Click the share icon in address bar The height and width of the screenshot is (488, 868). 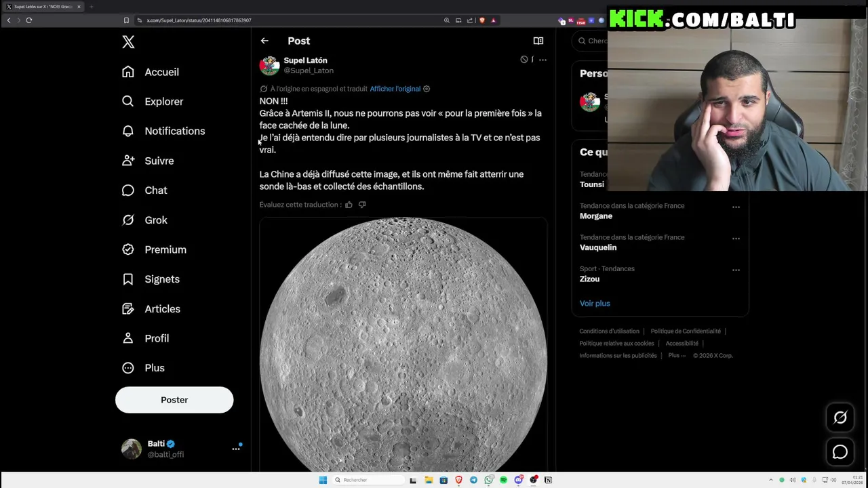[470, 20]
